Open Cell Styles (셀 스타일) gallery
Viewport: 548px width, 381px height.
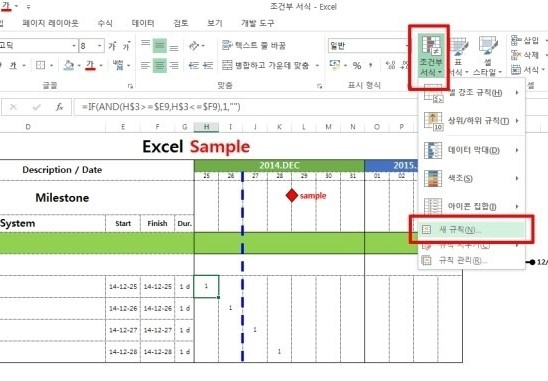488,56
